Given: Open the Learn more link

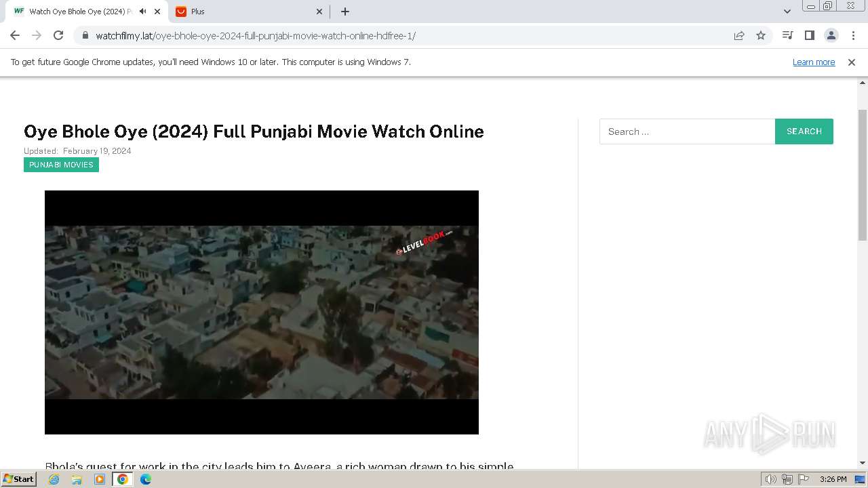Looking at the screenshot, I should pos(814,62).
